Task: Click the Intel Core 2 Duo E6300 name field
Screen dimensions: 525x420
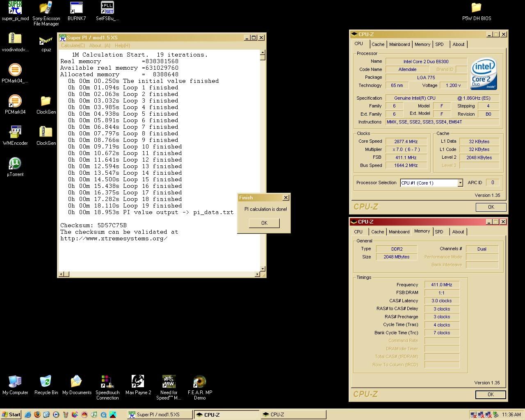Action: tap(426, 62)
